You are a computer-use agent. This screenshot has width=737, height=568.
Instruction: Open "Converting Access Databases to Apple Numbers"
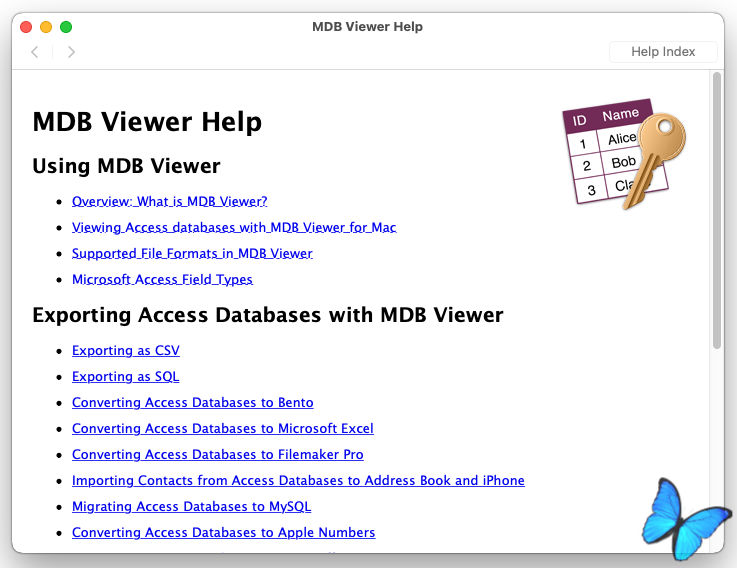point(224,532)
